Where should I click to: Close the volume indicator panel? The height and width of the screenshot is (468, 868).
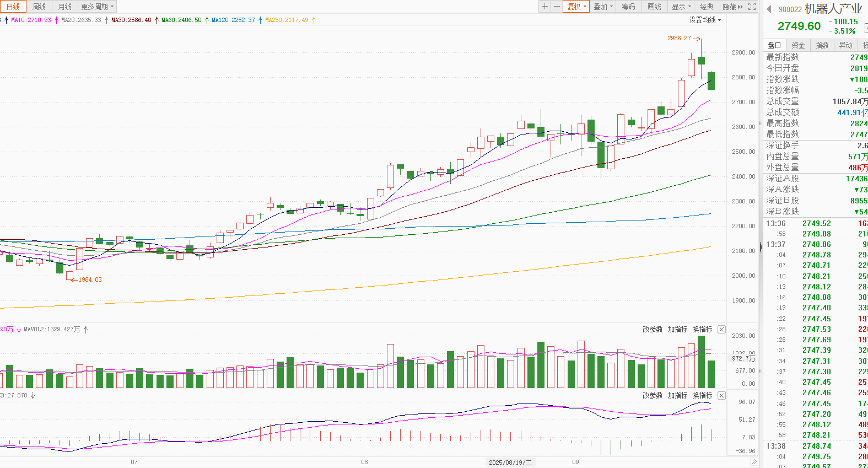tap(721, 329)
